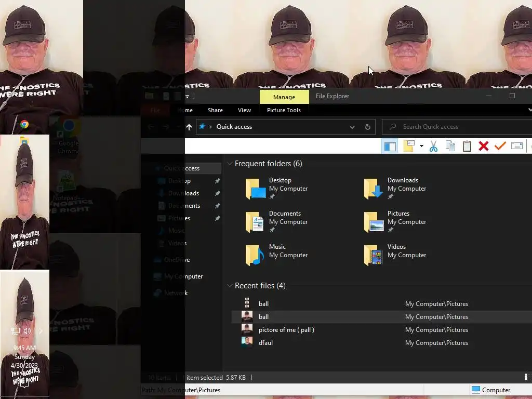
Task: Select Documents in navigation pane
Action: pos(184,206)
